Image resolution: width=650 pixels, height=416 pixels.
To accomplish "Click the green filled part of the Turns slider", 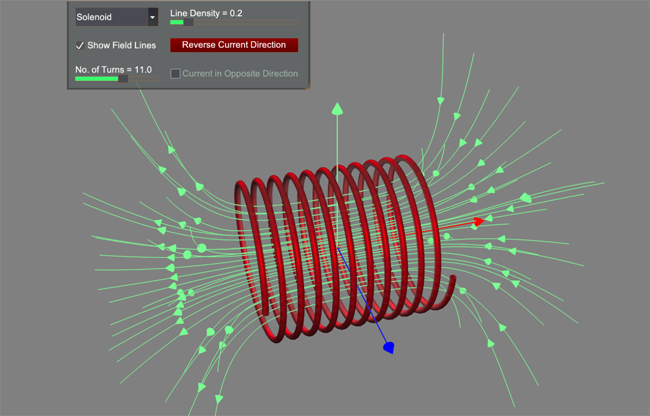I will 97,78.
